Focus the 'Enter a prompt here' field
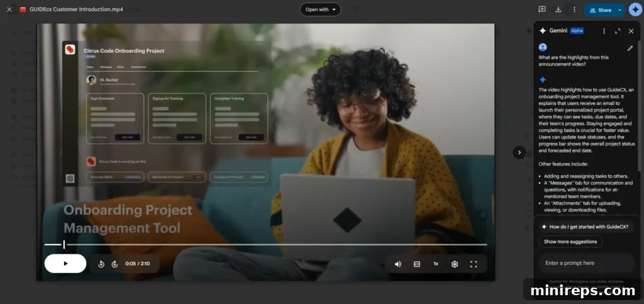This screenshot has width=644, height=304. pyautogui.click(x=587, y=263)
